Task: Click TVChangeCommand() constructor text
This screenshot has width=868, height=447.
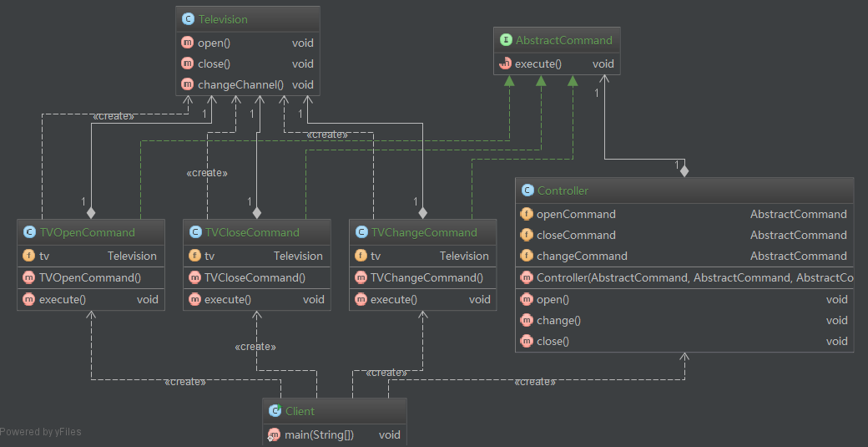Action: point(426,277)
